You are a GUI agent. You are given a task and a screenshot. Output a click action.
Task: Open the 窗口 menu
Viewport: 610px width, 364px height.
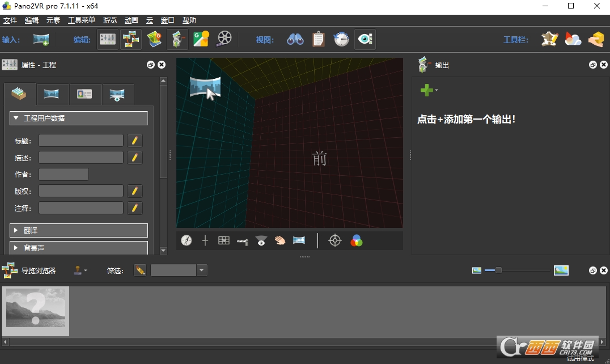tap(168, 20)
